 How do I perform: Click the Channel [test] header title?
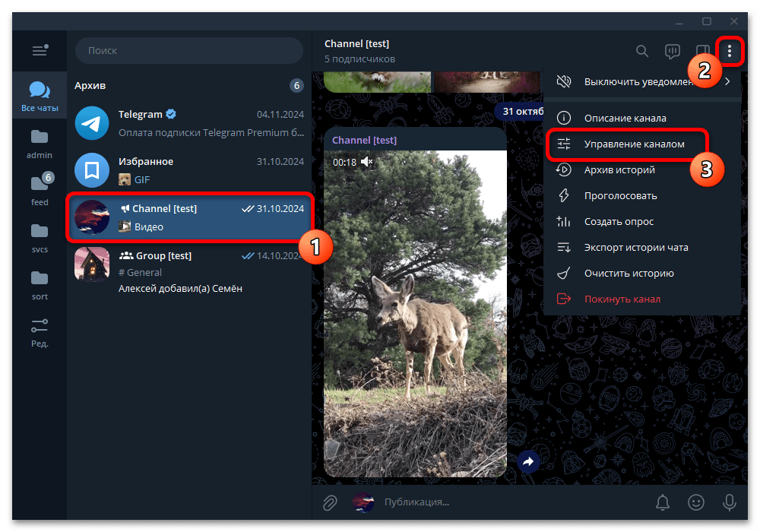tap(356, 43)
